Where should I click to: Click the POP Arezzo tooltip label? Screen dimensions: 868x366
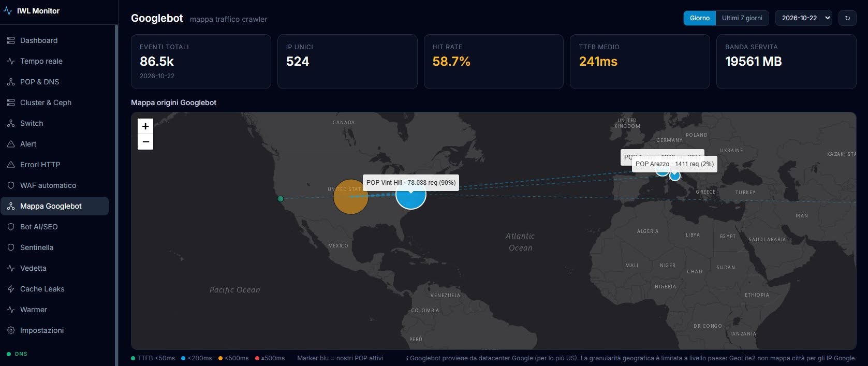coord(674,164)
